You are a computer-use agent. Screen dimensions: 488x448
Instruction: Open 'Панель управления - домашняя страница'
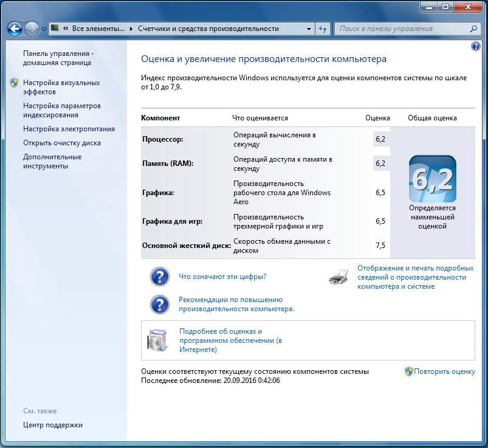point(58,58)
